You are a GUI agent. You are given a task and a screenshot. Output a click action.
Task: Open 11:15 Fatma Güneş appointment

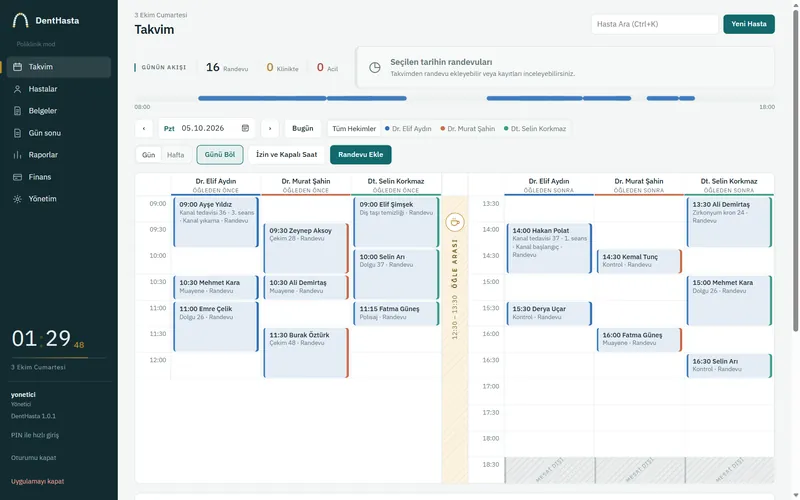click(x=396, y=313)
